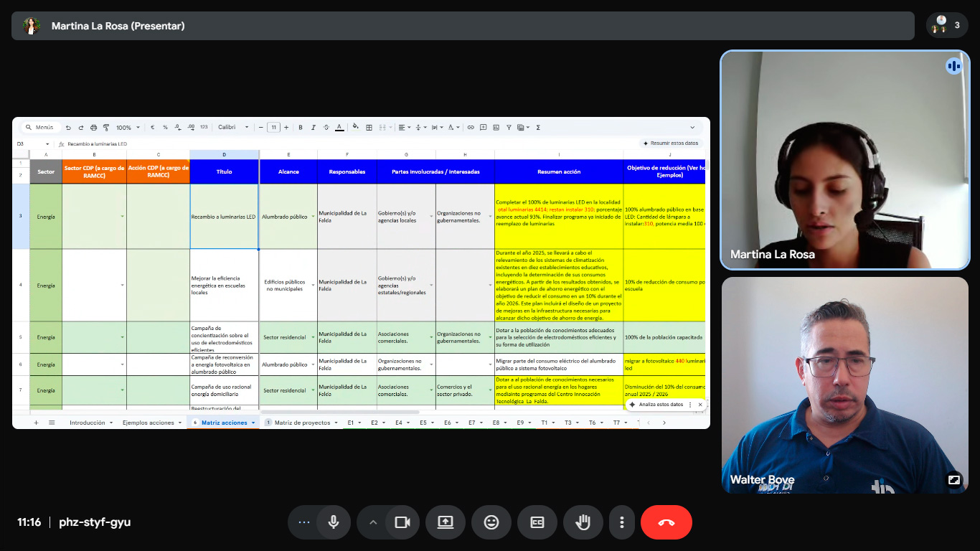Open the participants list showing 3 people

click(x=947, y=26)
